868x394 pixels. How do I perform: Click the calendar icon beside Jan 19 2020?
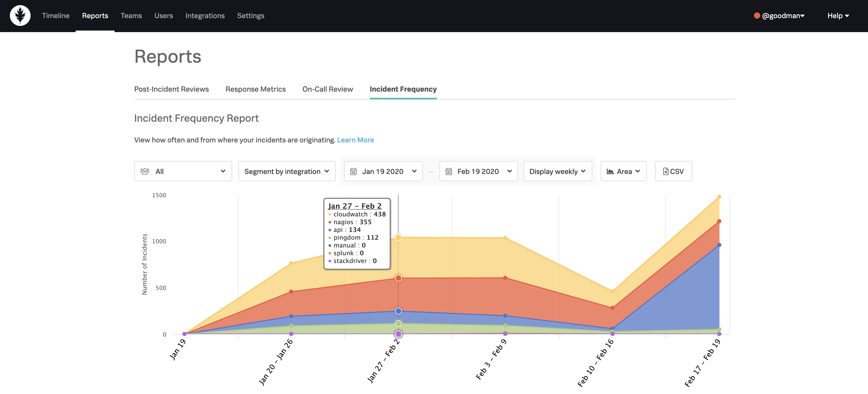[x=353, y=171]
